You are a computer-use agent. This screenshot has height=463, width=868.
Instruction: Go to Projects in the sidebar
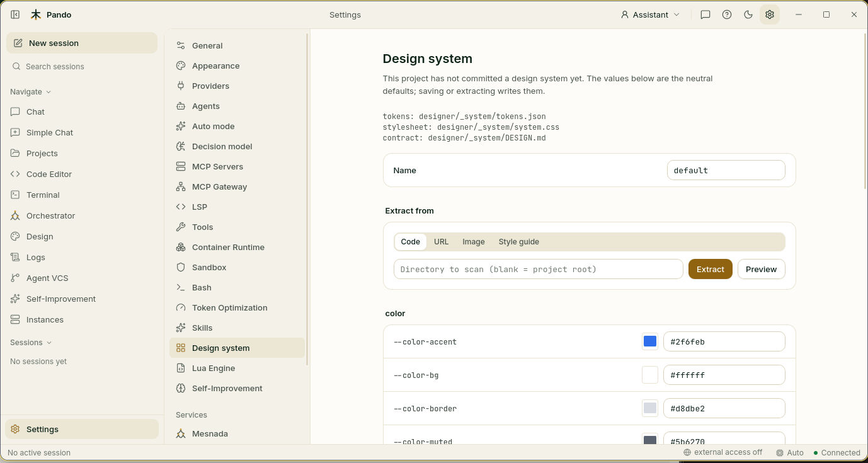coord(82,153)
